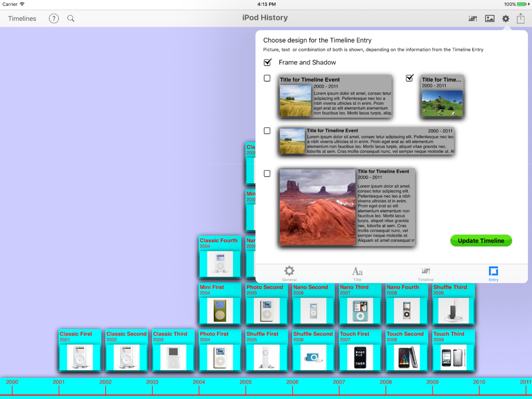
Task: Tap the 2003 year marker on timeline
Action: 152,382
